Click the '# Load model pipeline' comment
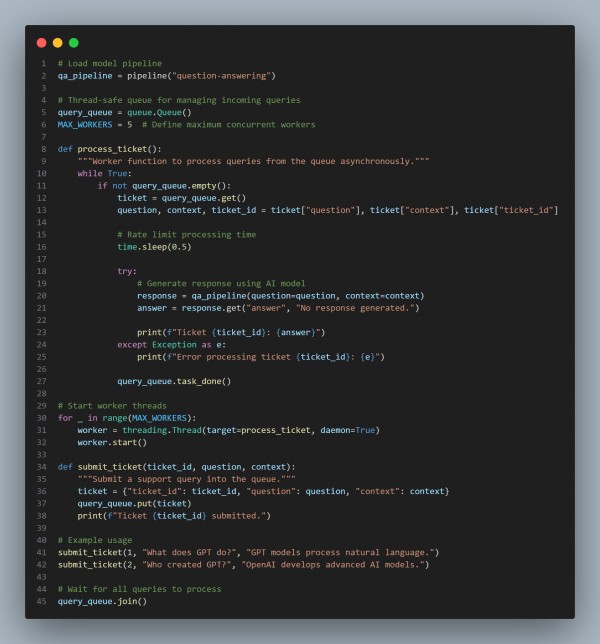The image size is (600, 644). coord(110,63)
